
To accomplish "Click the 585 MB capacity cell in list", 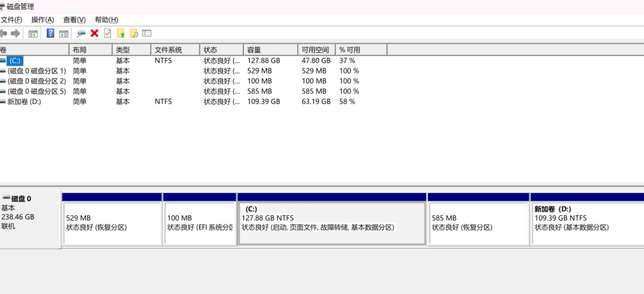I will 259,92.
